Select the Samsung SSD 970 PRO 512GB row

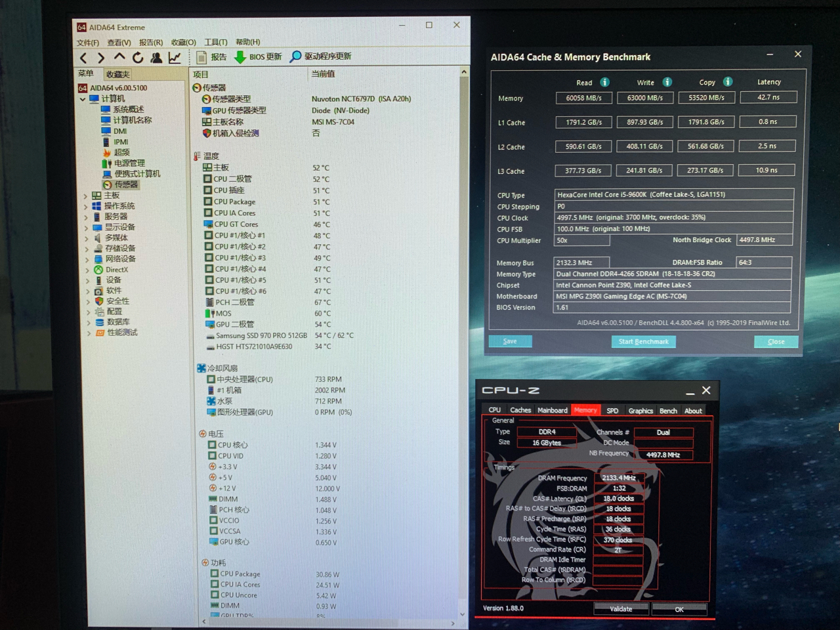pyautogui.click(x=280, y=335)
